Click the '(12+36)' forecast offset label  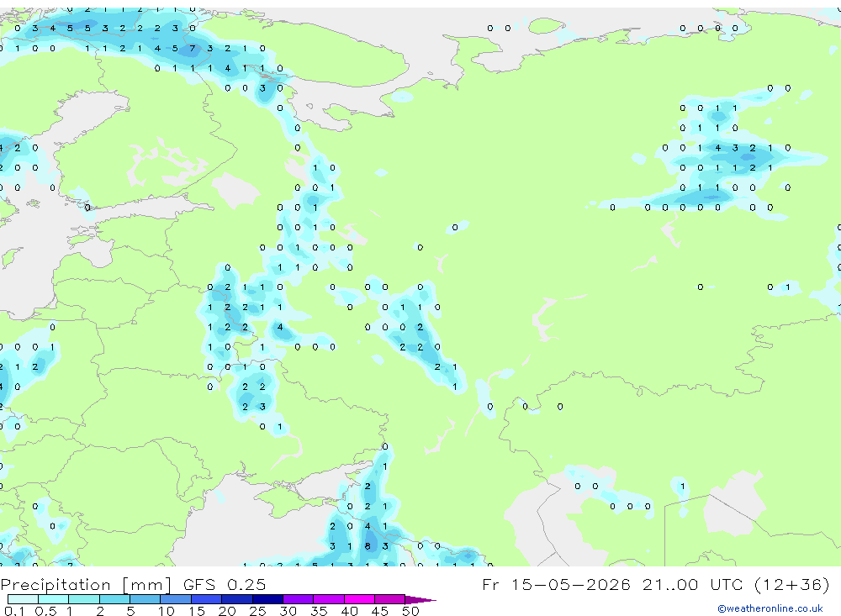tap(791, 584)
